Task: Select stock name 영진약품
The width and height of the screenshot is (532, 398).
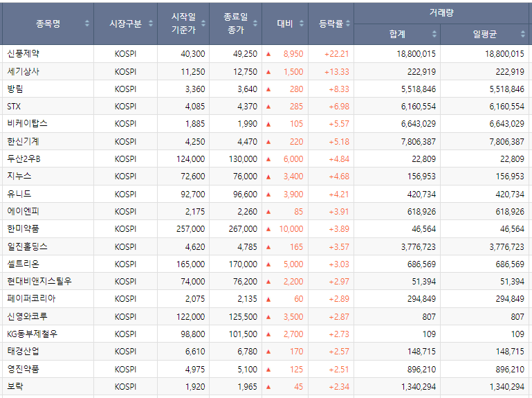Action: click(23, 369)
